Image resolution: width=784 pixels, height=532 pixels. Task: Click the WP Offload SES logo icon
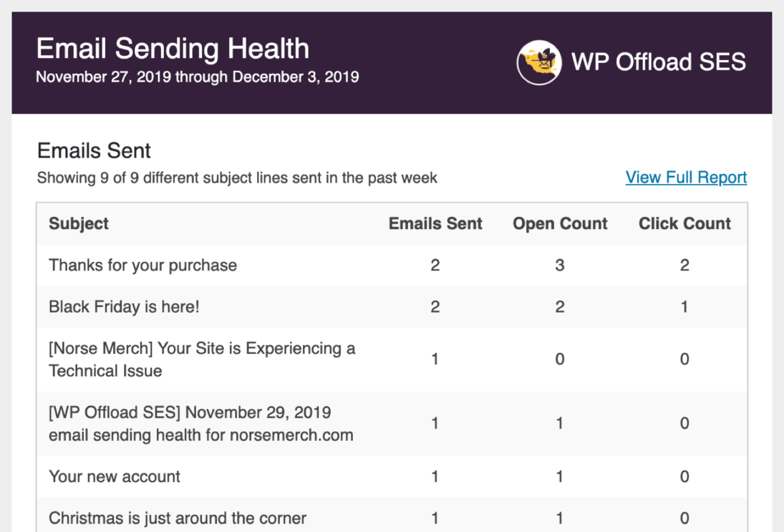[539, 63]
